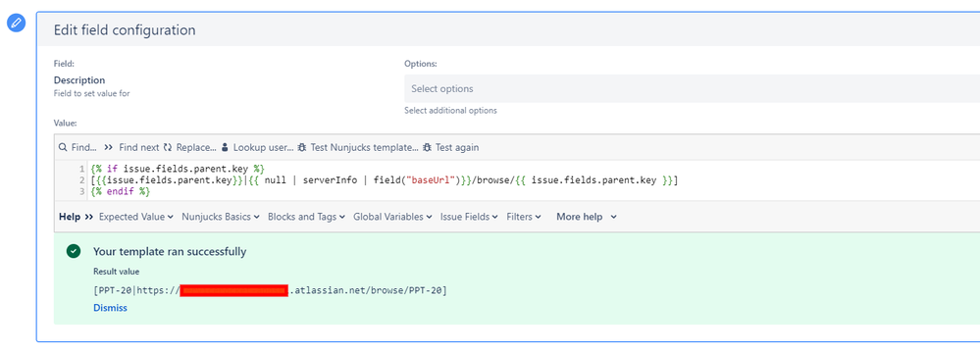Dismiss the template result message
The width and height of the screenshot is (980, 353).
click(x=110, y=308)
